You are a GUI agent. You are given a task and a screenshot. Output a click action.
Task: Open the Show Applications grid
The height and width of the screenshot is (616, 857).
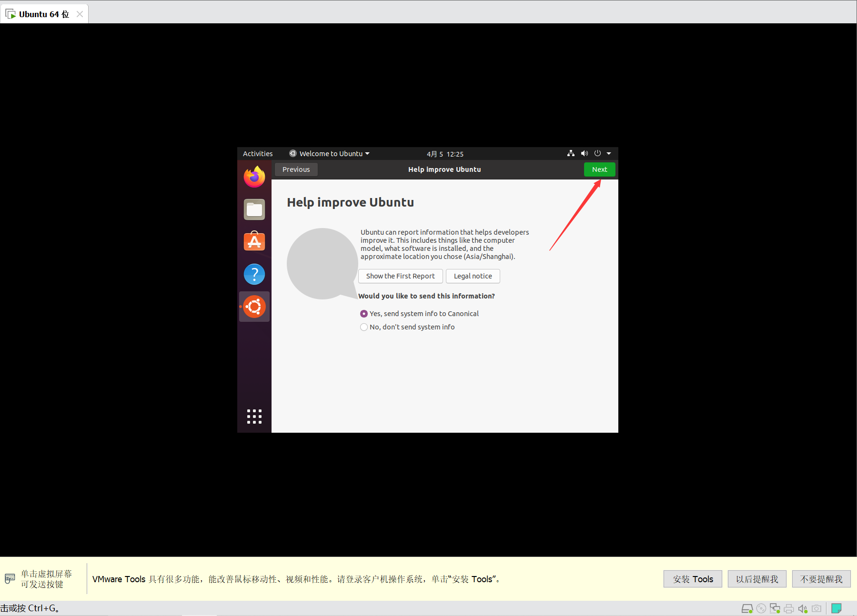tap(254, 417)
